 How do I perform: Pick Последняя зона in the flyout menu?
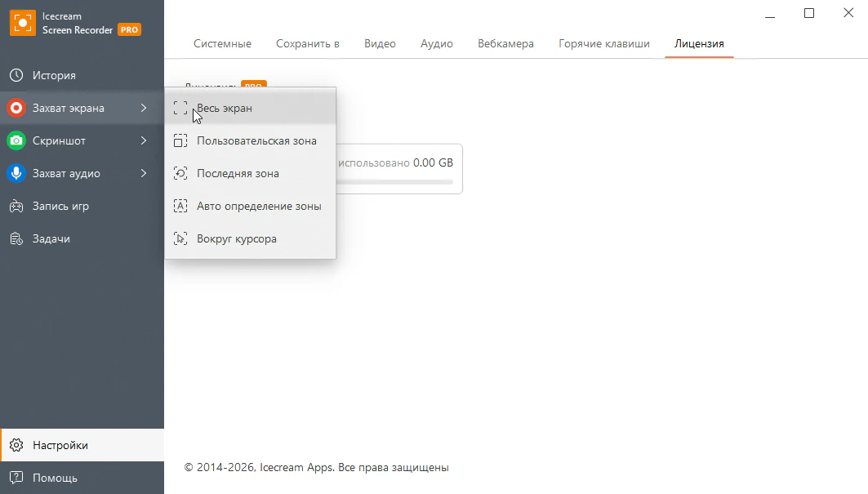tap(238, 173)
